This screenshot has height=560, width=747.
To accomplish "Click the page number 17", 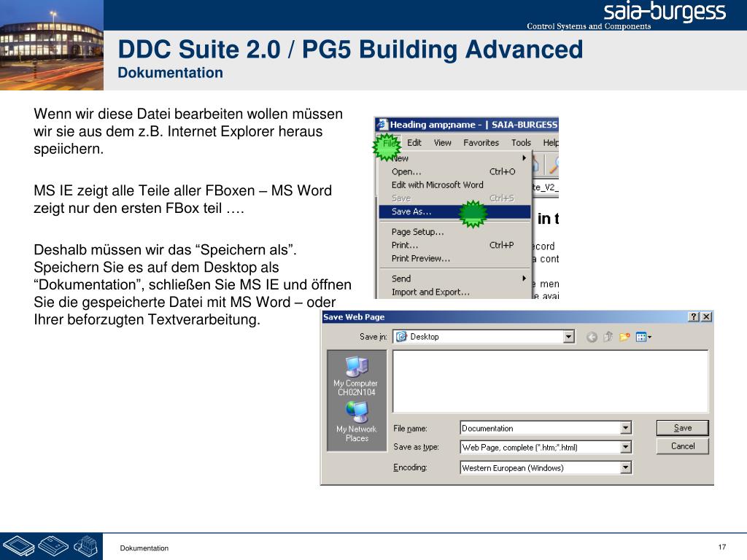I will (721, 547).
